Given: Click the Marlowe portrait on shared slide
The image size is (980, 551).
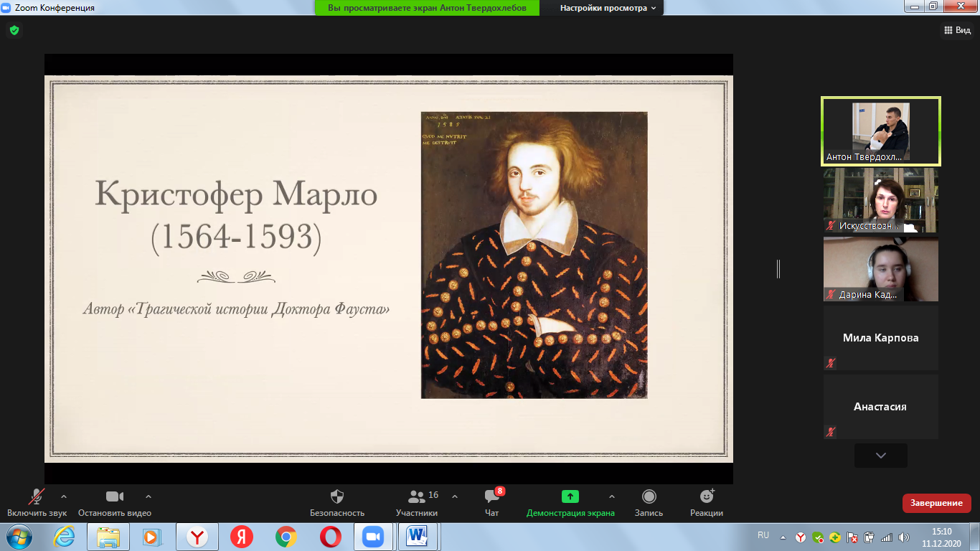Looking at the screenshot, I should (534, 255).
